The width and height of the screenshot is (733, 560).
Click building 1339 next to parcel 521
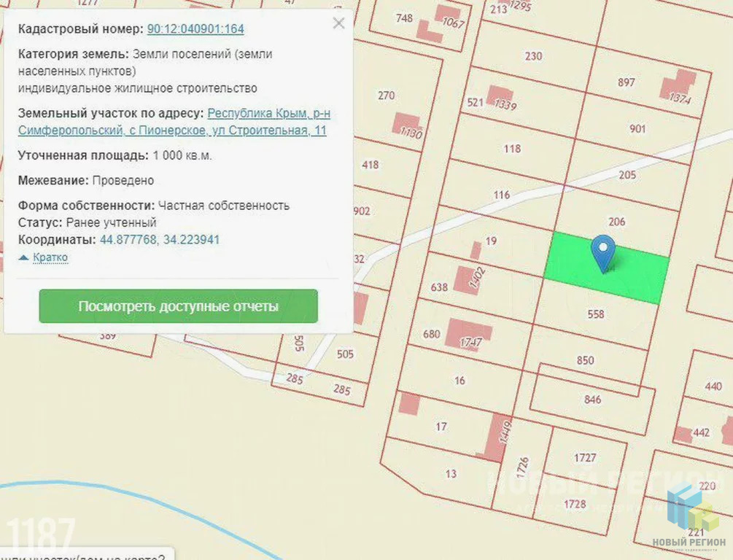500,97
